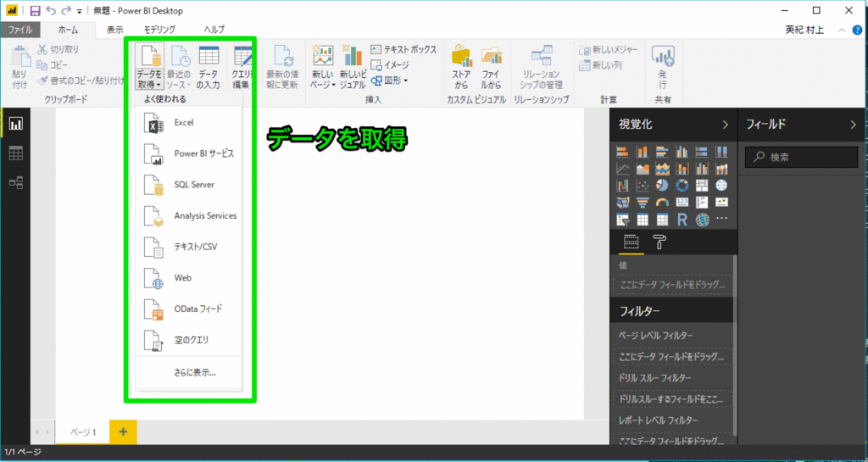Click the 新しいメジャー button
The width and height of the screenshot is (868, 462).
point(609,50)
